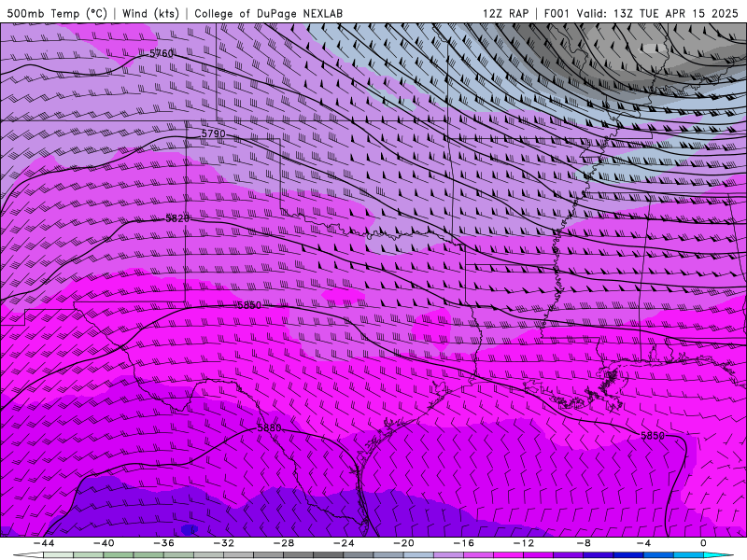Screen dimensions: 747x560
Task: Click the -24 colorbar label
Action: coord(344,543)
